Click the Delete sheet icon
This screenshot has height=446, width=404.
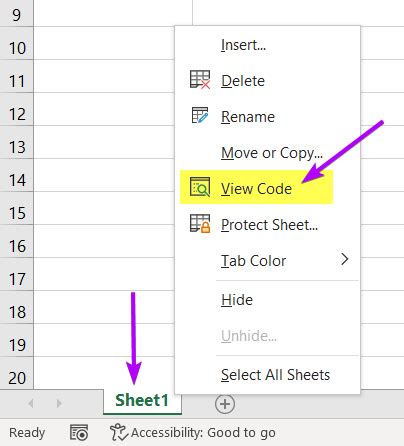coord(200,80)
